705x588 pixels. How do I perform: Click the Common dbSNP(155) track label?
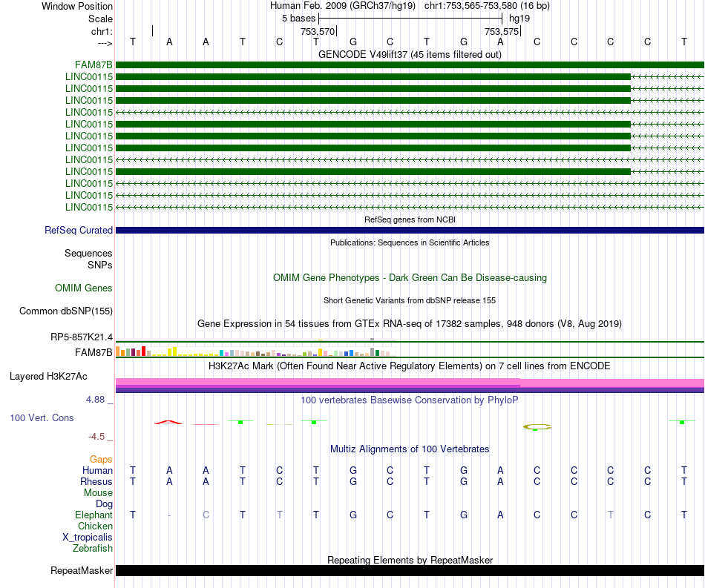[65, 311]
